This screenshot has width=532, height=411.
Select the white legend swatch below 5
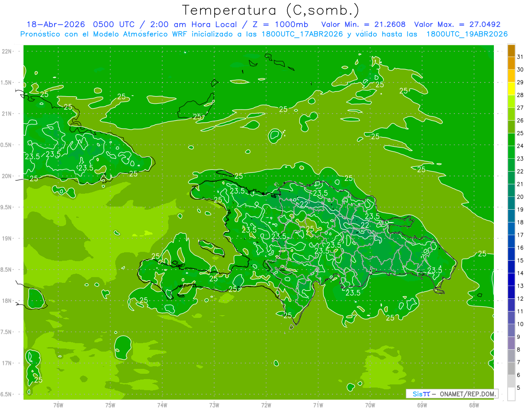click(x=511, y=394)
